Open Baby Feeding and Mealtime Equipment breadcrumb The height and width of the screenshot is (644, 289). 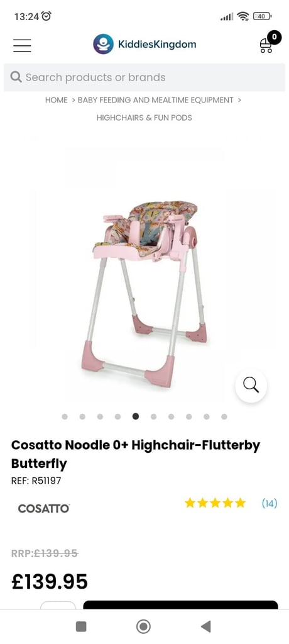(x=156, y=100)
